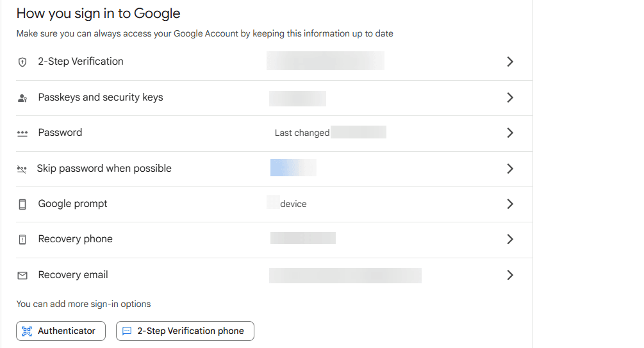
Task: Click the Skip password when possible icon
Action: pos(22,169)
